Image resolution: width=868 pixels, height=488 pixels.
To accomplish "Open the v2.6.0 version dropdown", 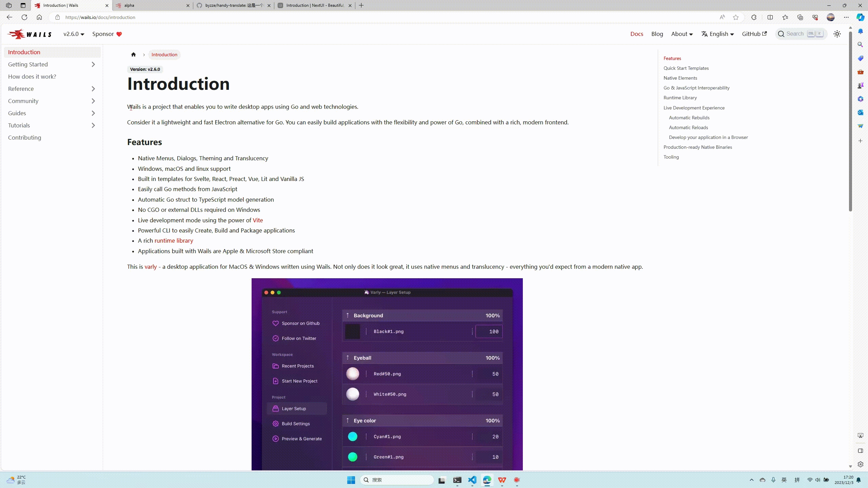I will pyautogui.click(x=74, y=34).
